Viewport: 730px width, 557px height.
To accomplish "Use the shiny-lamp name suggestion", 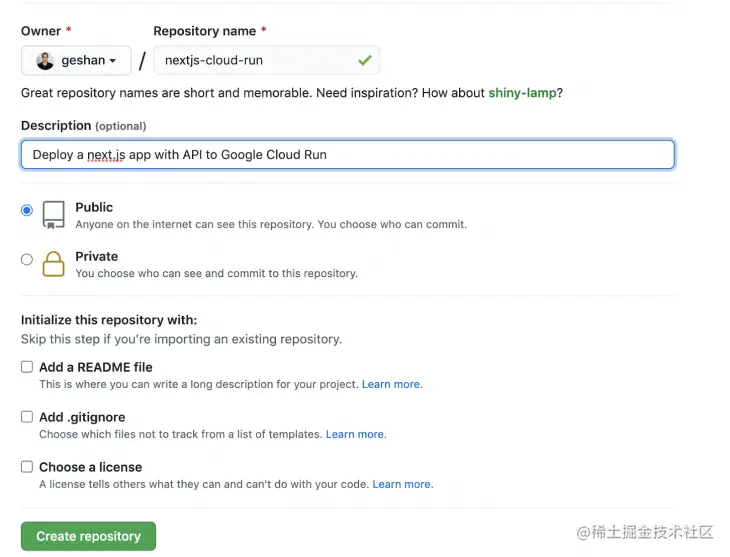I will [x=522, y=93].
